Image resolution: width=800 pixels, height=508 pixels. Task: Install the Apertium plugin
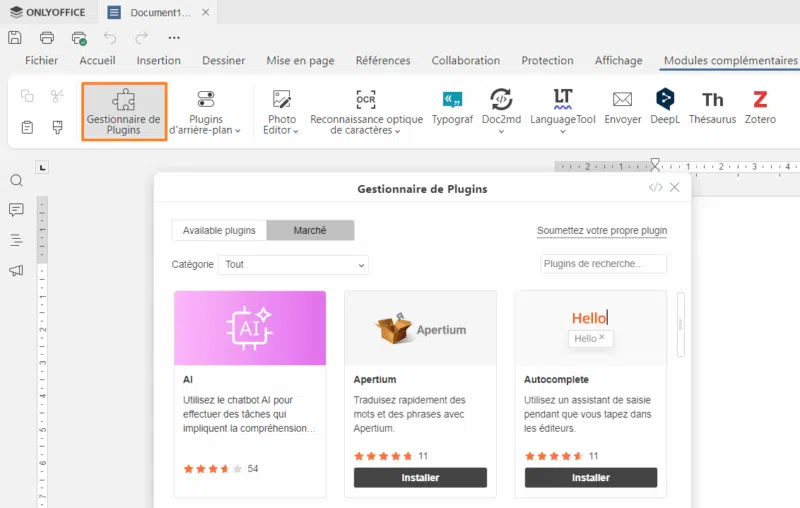point(420,477)
